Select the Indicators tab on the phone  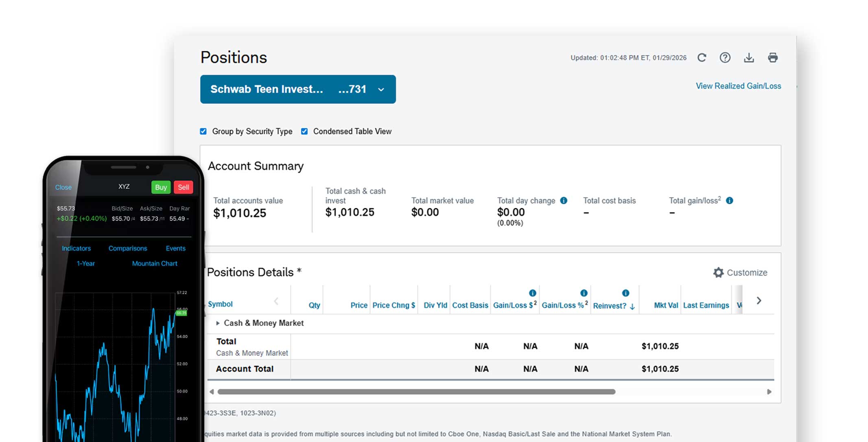[76, 248]
